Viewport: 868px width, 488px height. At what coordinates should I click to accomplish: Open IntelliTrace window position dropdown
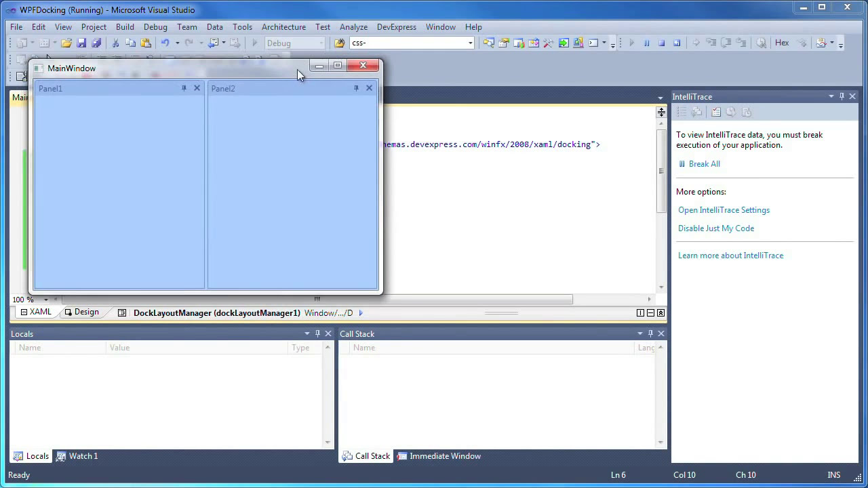831,96
